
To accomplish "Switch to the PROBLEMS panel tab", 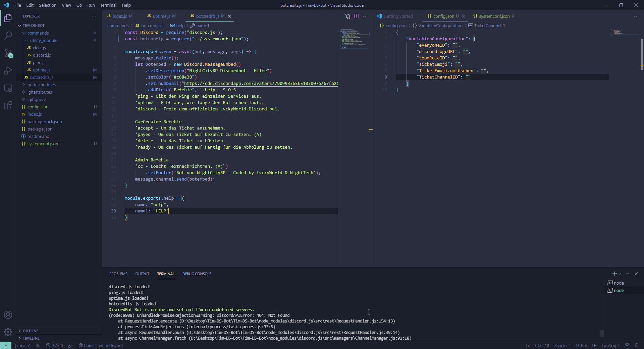I will (118, 274).
